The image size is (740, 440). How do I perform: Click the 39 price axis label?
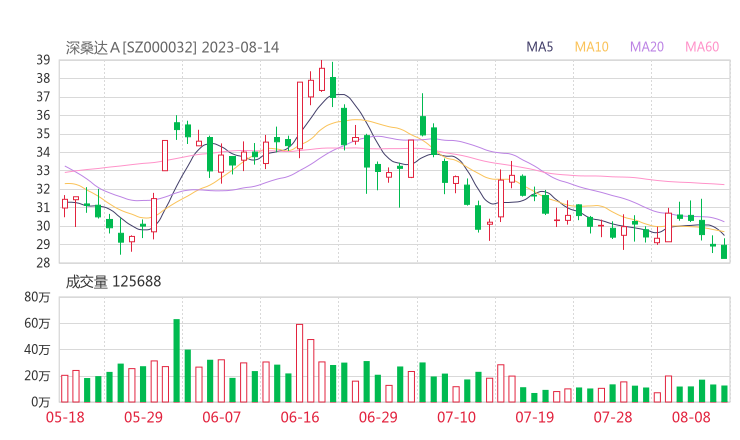pyautogui.click(x=43, y=60)
